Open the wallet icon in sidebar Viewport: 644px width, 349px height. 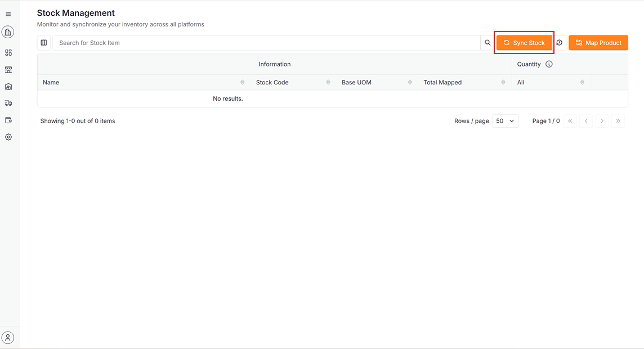click(x=8, y=120)
